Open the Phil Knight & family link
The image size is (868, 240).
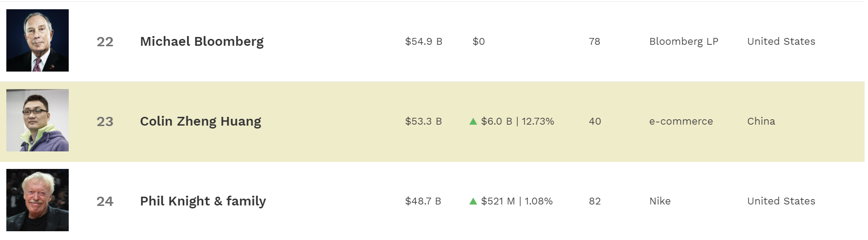203,201
